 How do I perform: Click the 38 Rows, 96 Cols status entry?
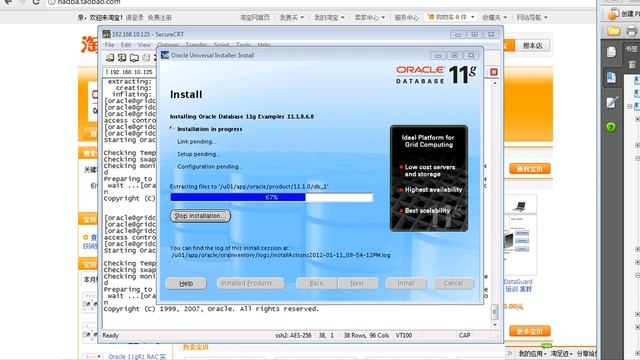366,336
